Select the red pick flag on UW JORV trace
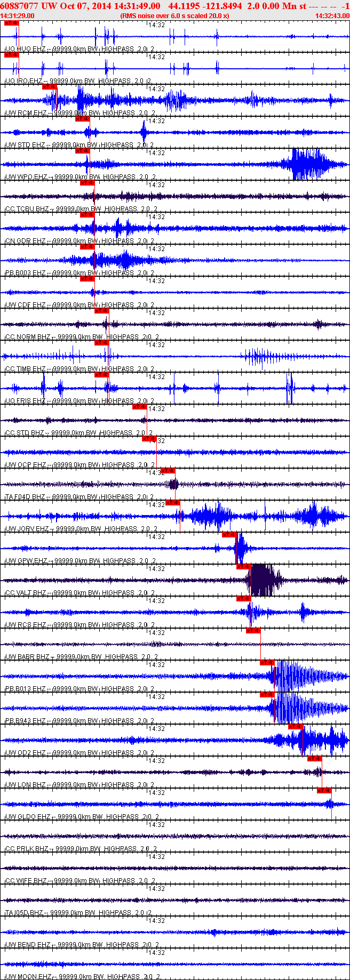 [173, 503]
